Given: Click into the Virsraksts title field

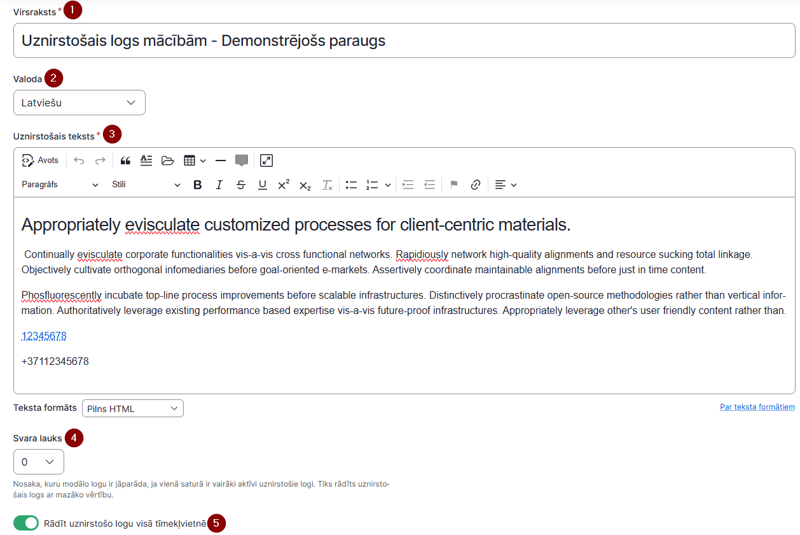Looking at the screenshot, I should click(404, 41).
